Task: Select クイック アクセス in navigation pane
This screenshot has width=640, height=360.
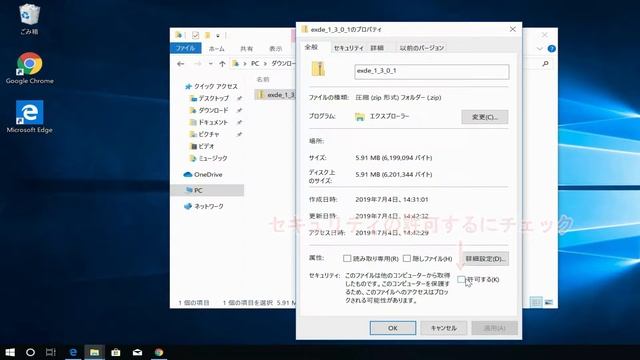Action: click(211, 87)
